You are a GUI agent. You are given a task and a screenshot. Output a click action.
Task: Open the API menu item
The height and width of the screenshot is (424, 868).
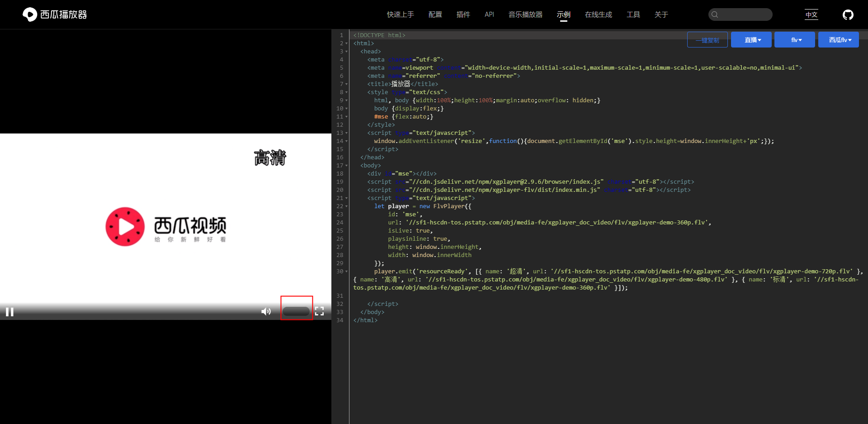(489, 14)
